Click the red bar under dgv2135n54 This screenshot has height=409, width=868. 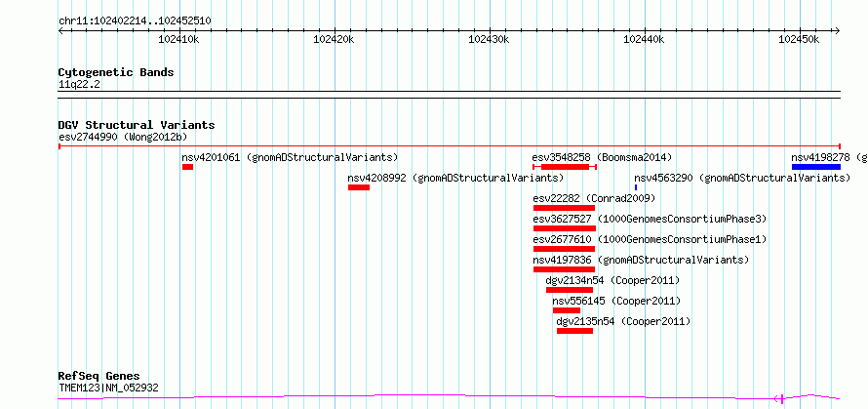tap(574, 331)
